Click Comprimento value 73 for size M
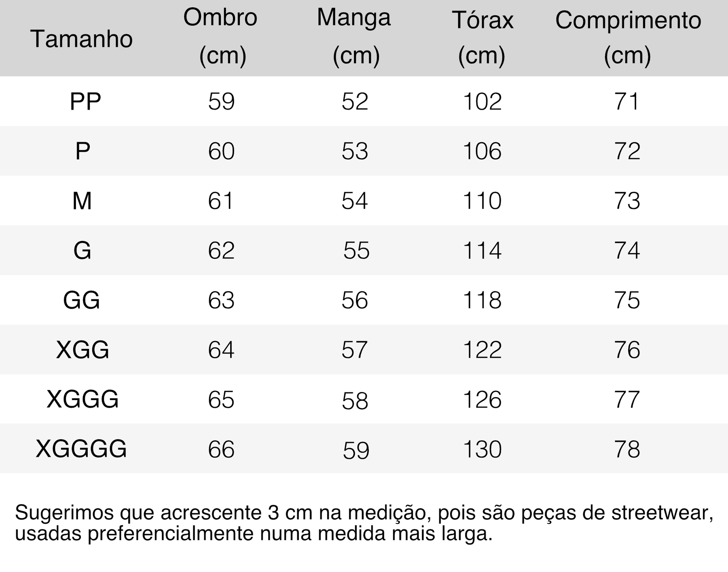The image size is (728, 572). point(627,201)
